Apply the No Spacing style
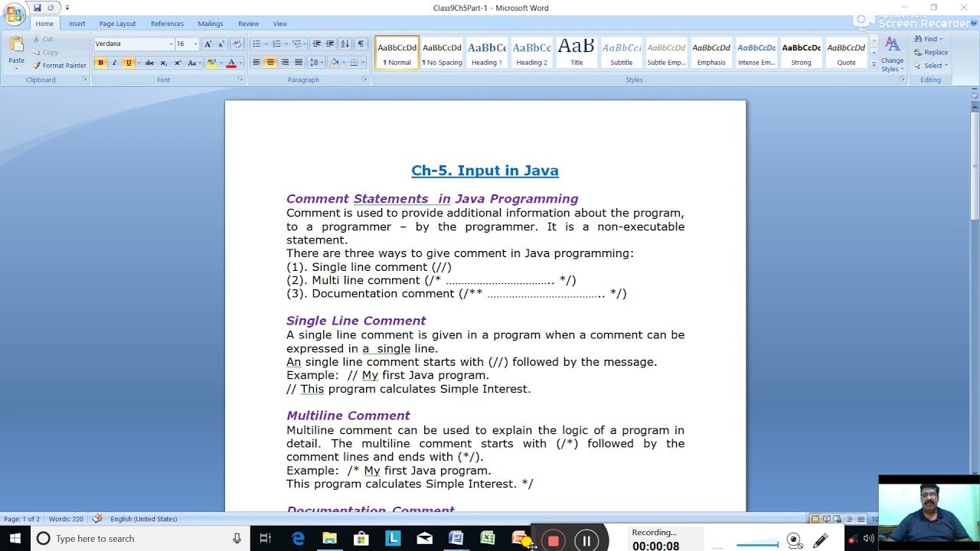The width and height of the screenshot is (980, 551). pos(442,53)
